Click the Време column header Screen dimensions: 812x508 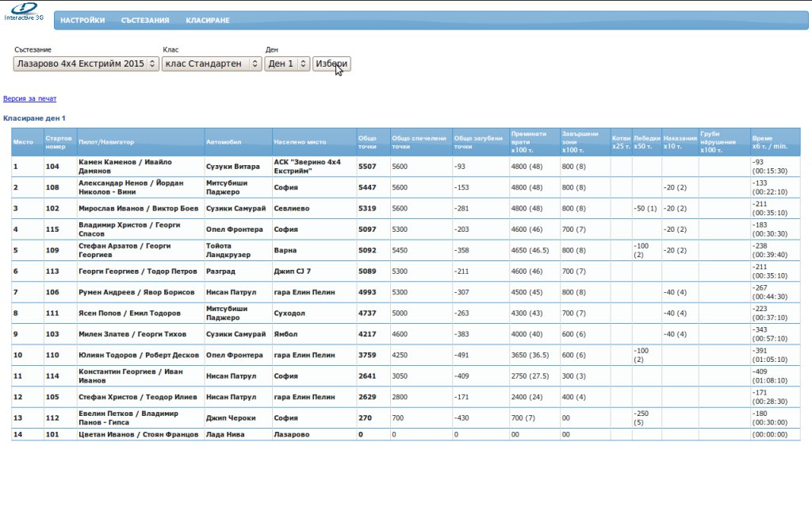[x=775, y=142]
